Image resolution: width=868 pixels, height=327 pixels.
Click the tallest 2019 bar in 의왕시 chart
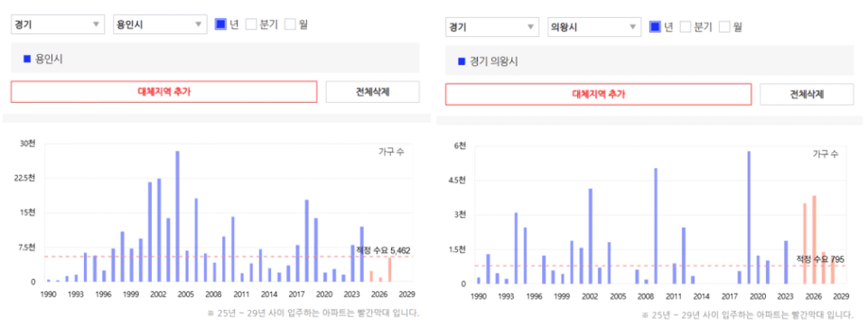(749, 218)
